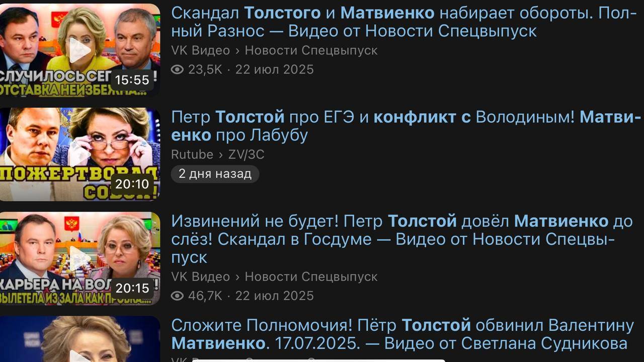This screenshot has width=644, height=362.
Task: Click the first 'VK Видео › Новости Спецвыпуск' source breadcrumb
Action: 274,51
